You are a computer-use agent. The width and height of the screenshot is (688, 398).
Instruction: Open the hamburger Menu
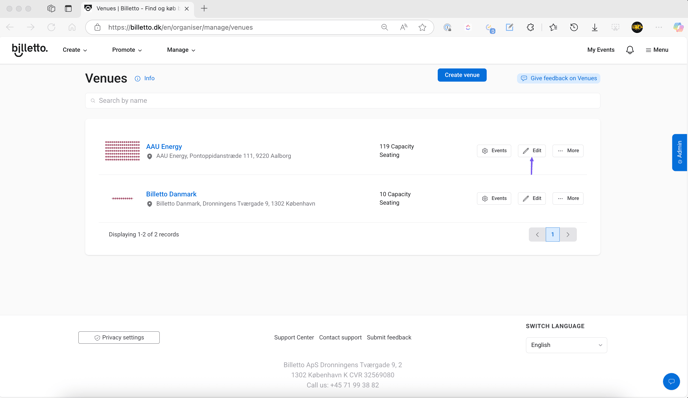[657, 50]
